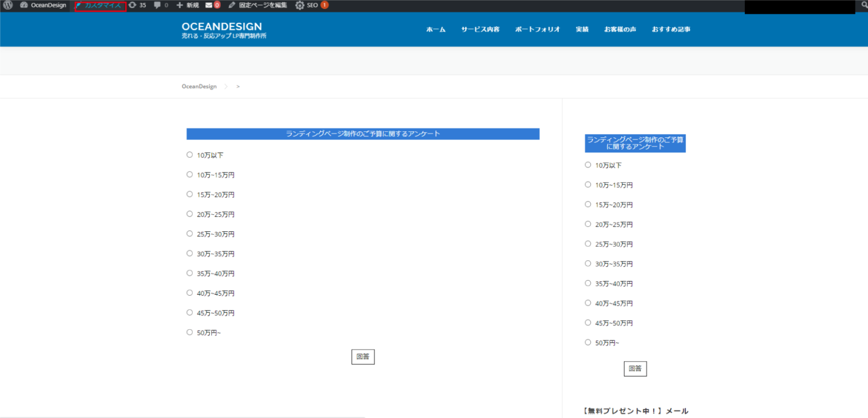Image resolution: width=868 pixels, height=418 pixels.
Task: Submit the survey with the 回答 button
Action: tap(363, 356)
